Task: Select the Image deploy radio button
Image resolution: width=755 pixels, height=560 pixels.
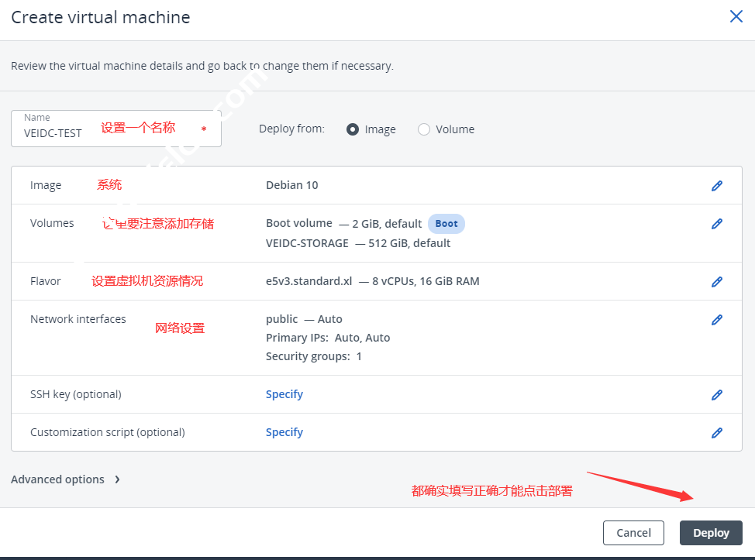Action: tap(353, 129)
